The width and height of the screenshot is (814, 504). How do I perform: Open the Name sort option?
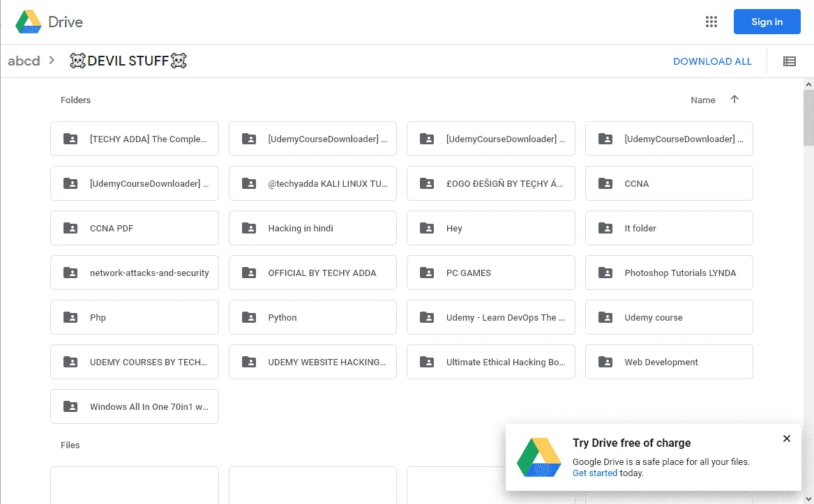(702, 100)
